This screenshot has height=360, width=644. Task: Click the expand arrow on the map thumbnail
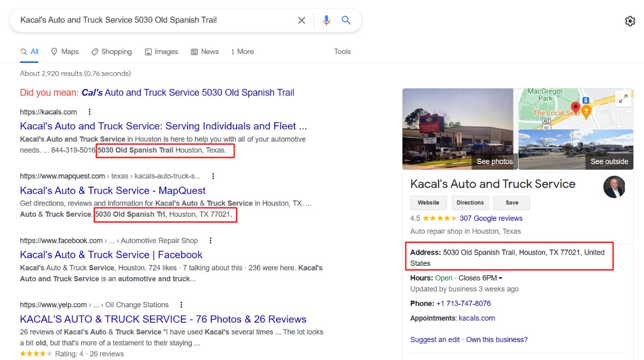pos(623,98)
